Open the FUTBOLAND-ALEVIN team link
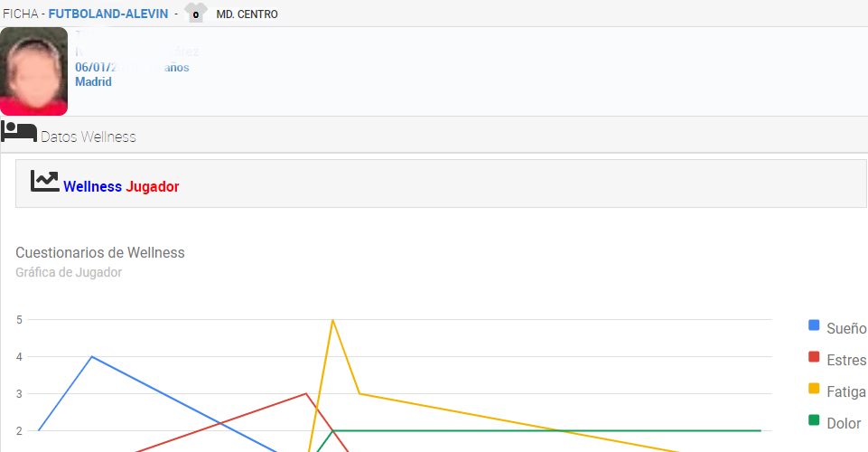This screenshot has height=452, width=868. tap(107, 14)
